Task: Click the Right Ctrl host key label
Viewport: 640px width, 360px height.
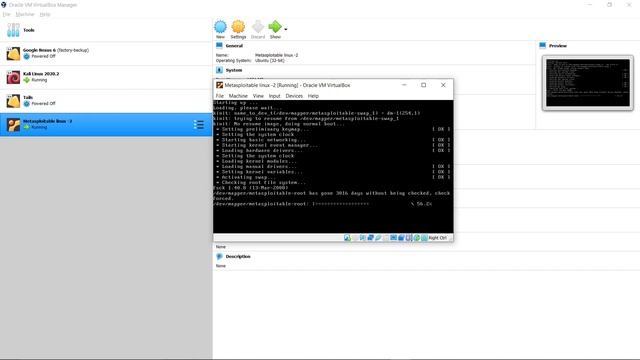Action: point(438,238)
